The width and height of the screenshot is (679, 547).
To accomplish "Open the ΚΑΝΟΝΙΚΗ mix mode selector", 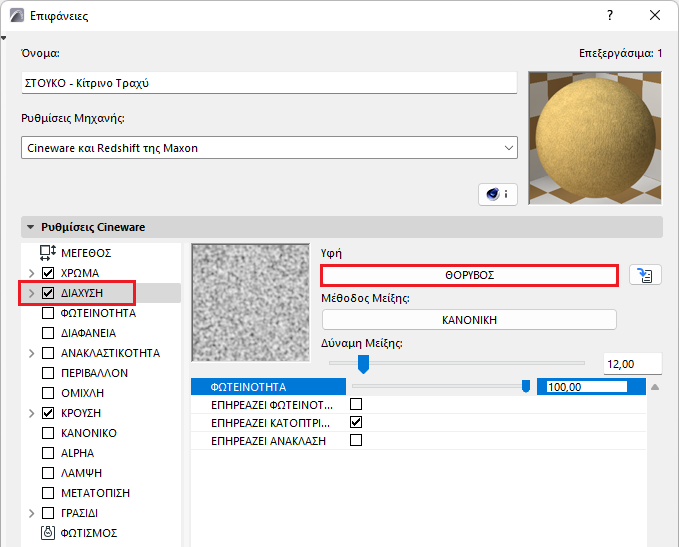I will coord(469,320).
